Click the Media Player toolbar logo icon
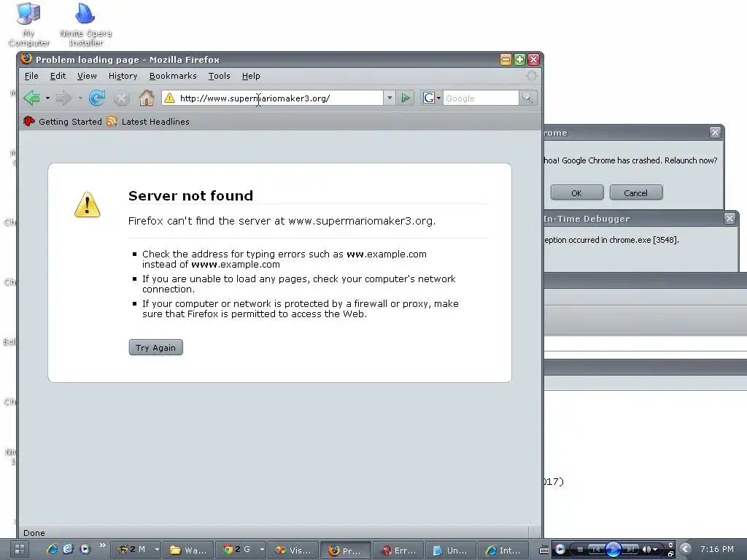The width and height of the screenshot is (747, 560). coord(560,550)
